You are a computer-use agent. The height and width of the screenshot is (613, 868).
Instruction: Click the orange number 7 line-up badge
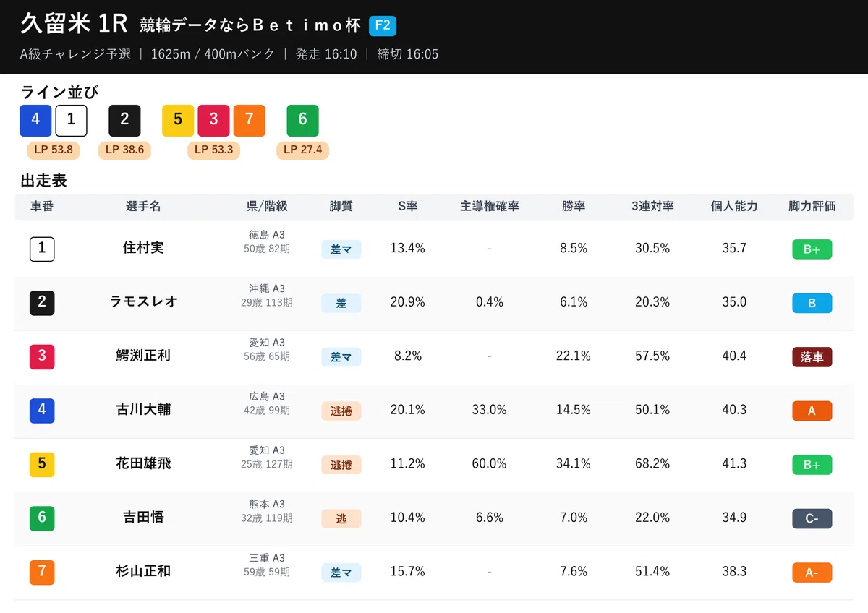[x=249, y=120]
